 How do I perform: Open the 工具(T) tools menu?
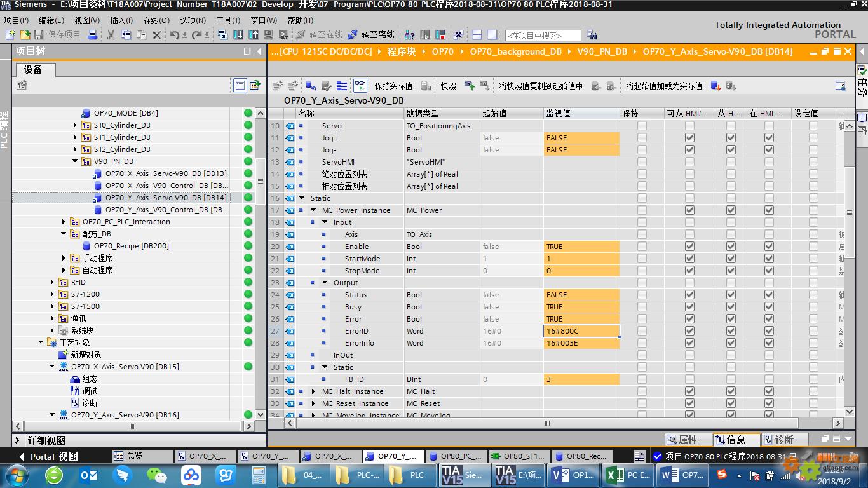[228, 20]
